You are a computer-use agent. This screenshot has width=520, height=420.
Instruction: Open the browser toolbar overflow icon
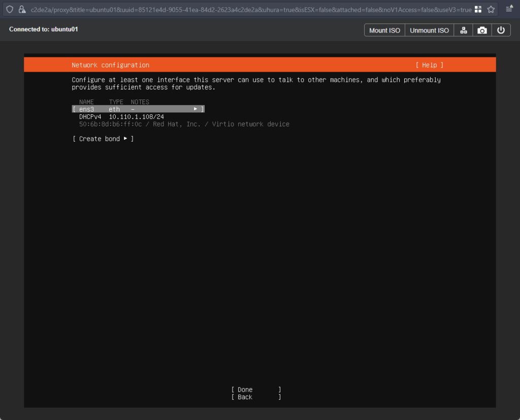tap(509, 9)
